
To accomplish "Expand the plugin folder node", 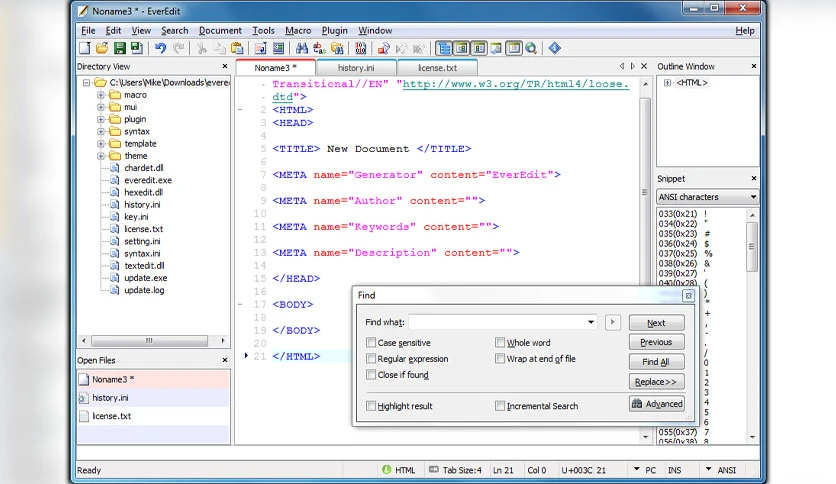I will (x=100, y=119).
